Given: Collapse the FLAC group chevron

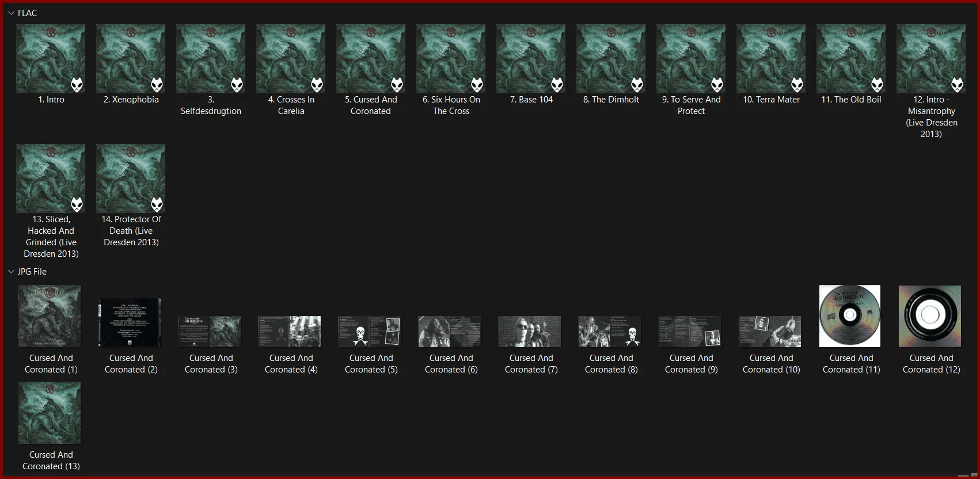Looking at the screenshot, I should click(11, 13).
